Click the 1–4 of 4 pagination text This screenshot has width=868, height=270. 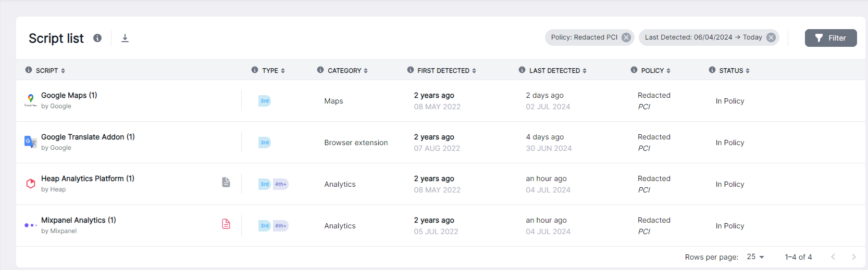coord(798,257)
